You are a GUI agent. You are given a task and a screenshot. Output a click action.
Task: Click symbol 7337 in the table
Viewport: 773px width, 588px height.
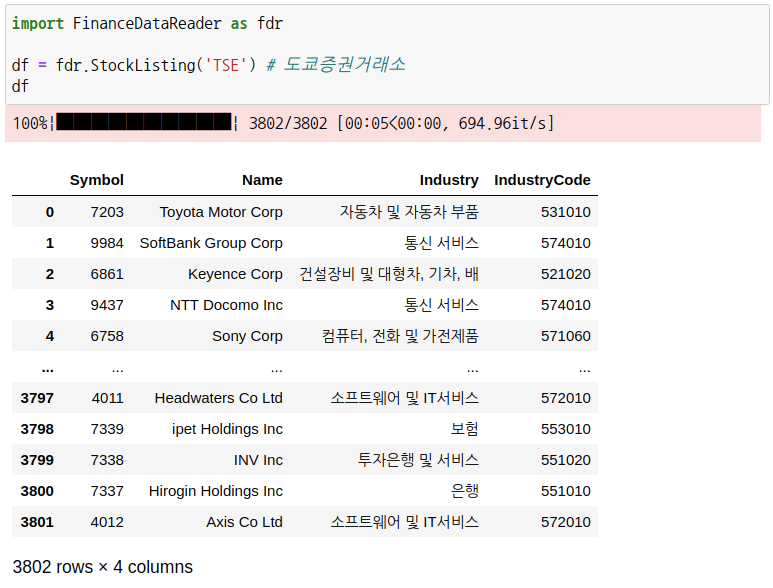[107, 491]
